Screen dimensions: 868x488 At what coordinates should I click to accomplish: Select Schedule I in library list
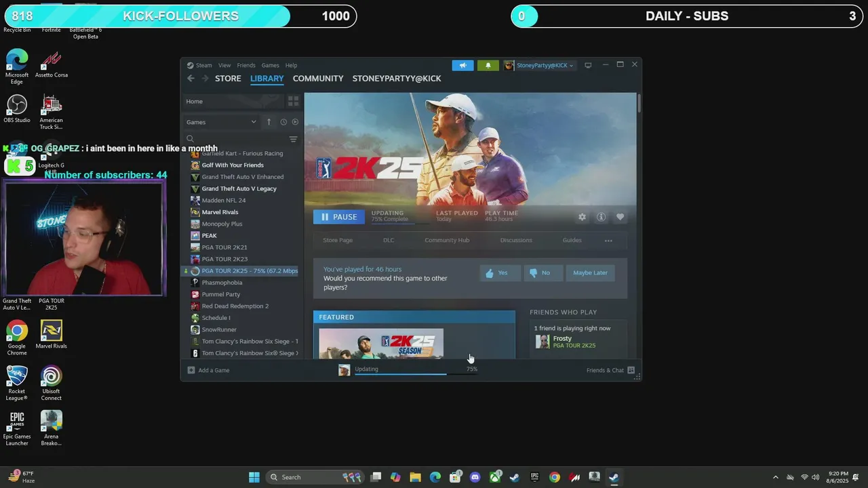216,318
